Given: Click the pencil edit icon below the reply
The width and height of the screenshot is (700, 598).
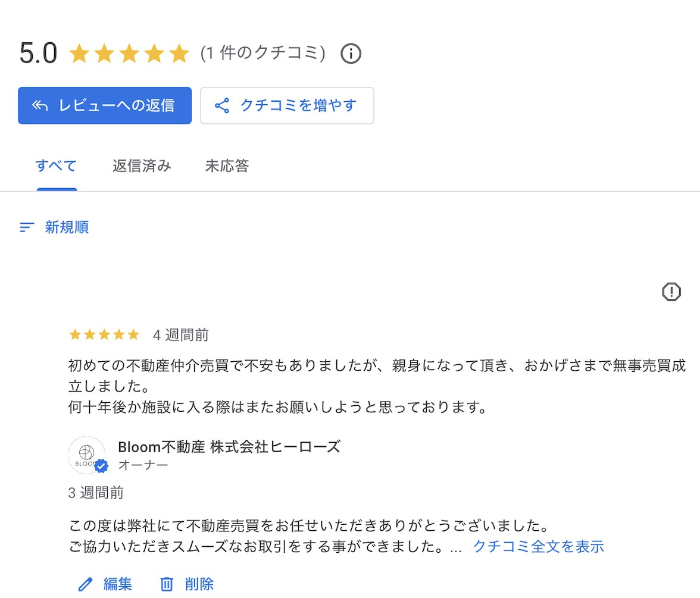Looking at the screenshot, I should pyautogui.click(x=85, y=584).
